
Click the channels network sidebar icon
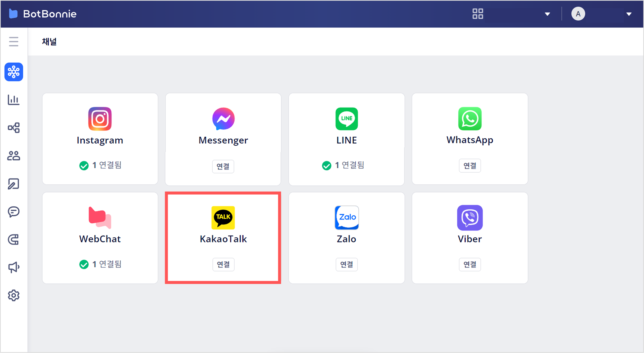pos(14,72)
